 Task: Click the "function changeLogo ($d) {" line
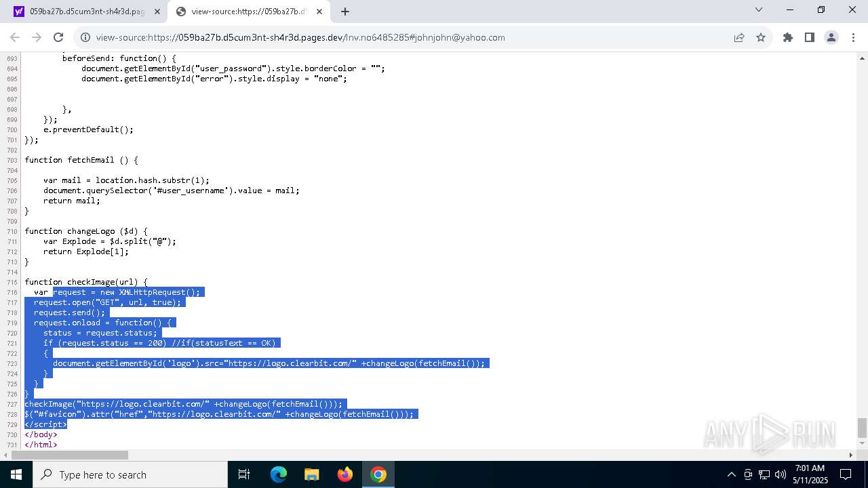pos(86,231)
